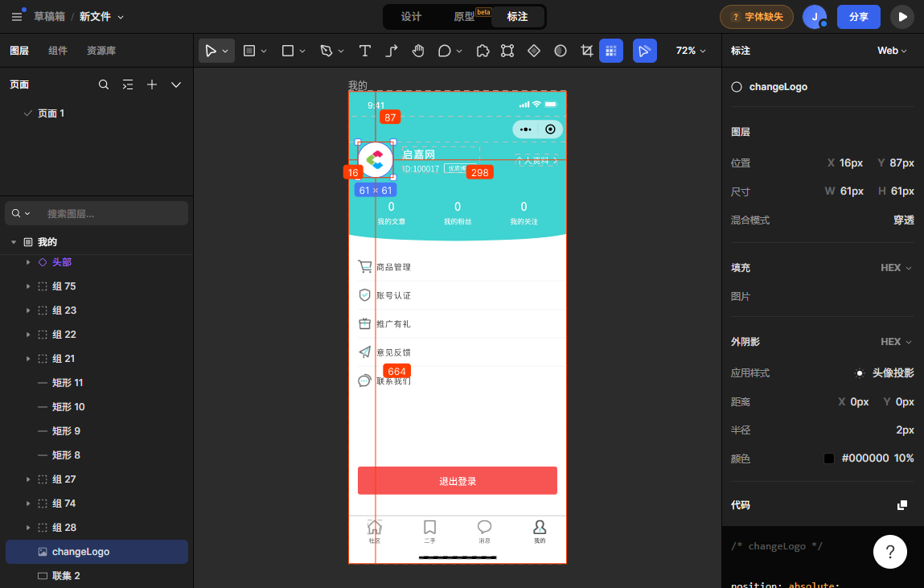Click the 分享 share button
Screen dimensions: 924x588
coord(858,17)
